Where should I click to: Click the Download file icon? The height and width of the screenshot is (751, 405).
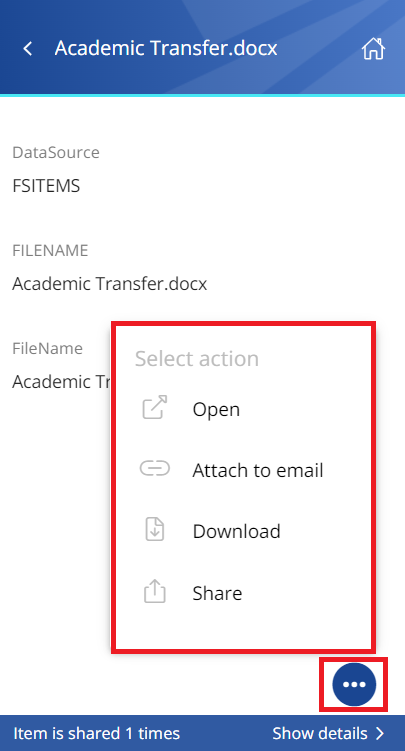155,530
